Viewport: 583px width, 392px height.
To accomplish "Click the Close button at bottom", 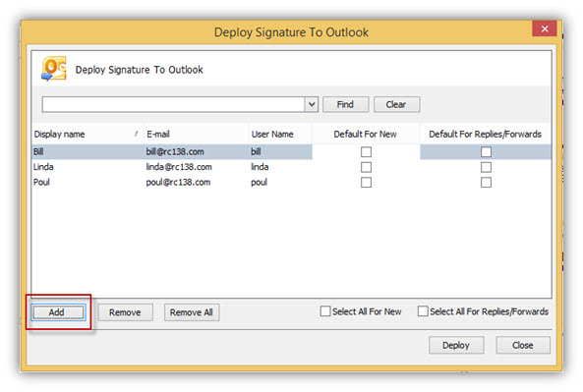I will [523, 345].
